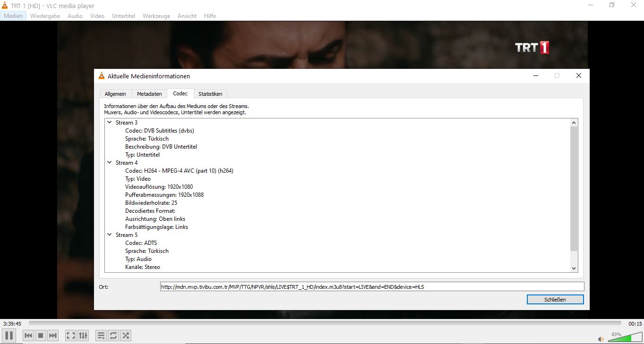Toggle loop mode icon
Viewport: 644px width, 344px height.
click(113, 336)
